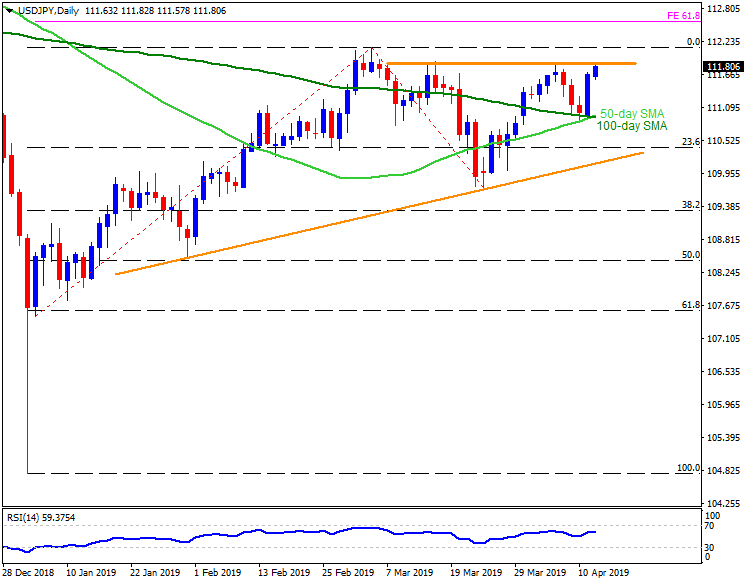
Task: Select the 23.6 Fibonacci level label
Action: 688,141
